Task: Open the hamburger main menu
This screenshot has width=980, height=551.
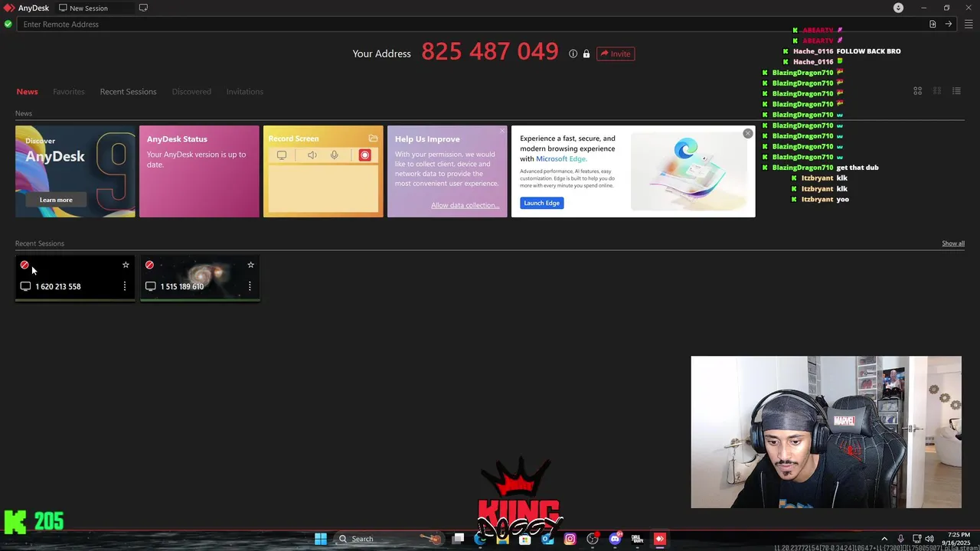Action: 969,24
